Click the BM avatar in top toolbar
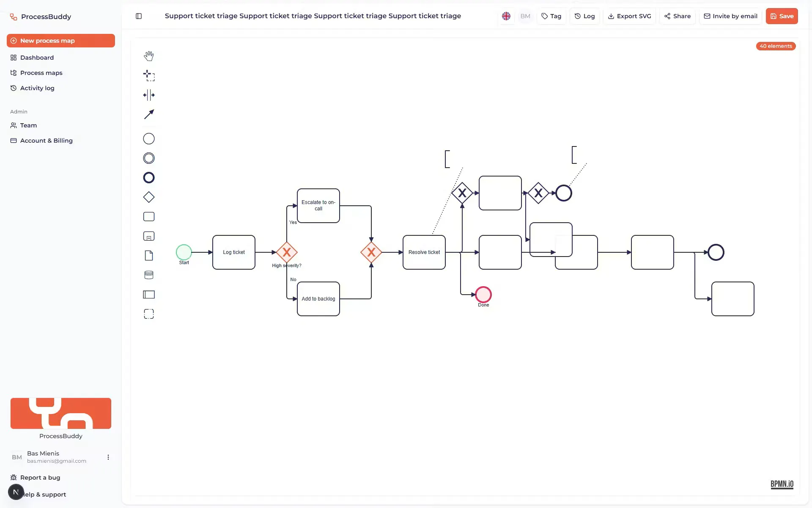The width and height of the screenshot is (812, 508). click(525, 16)
